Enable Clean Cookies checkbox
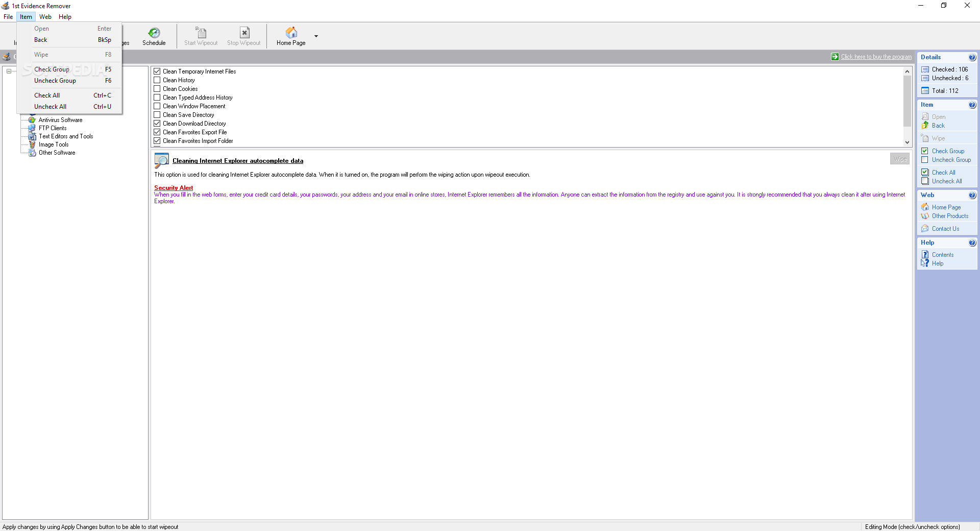 click(157, 89)
